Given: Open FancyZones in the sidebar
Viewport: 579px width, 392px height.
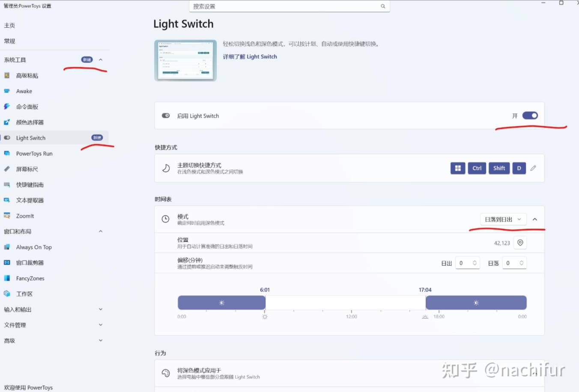Looking at the screenshot, I should coord(30,279).
